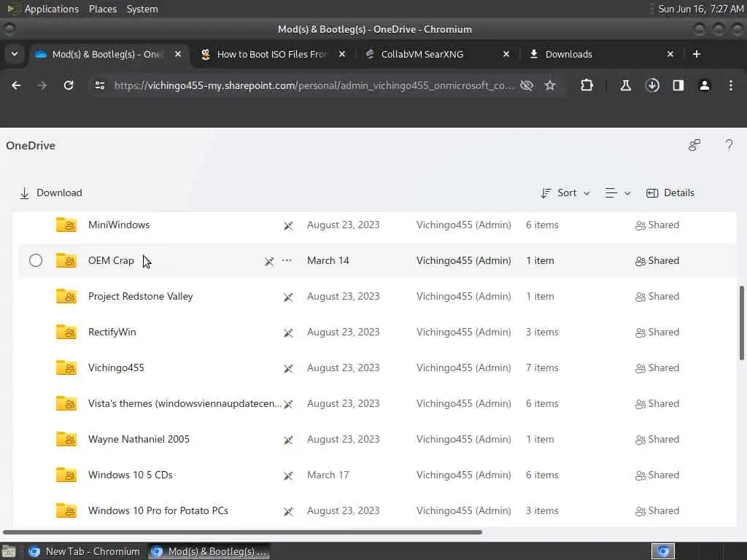This screenshot has height=560, width=747.
Task: Open the System menu
Action: [142, 9]
